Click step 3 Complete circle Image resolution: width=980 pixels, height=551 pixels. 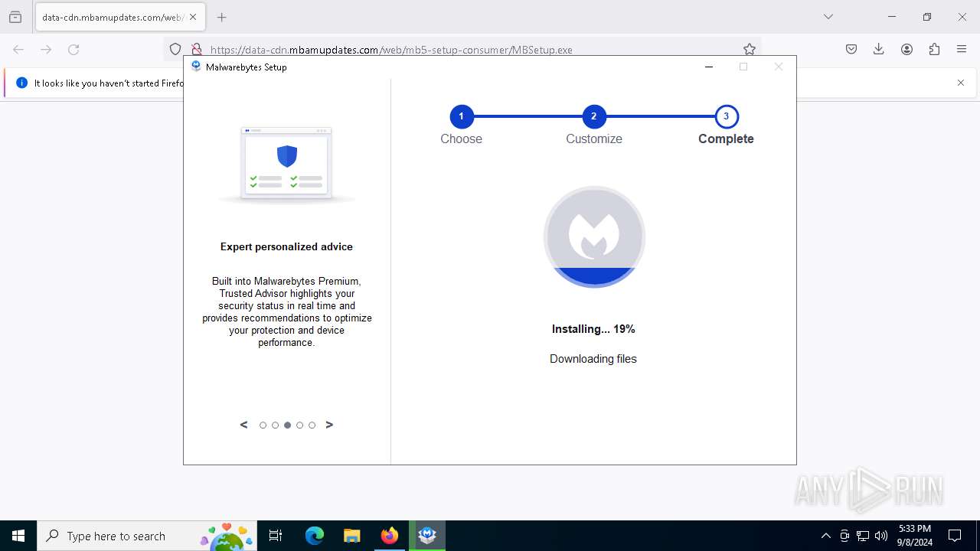726,116
